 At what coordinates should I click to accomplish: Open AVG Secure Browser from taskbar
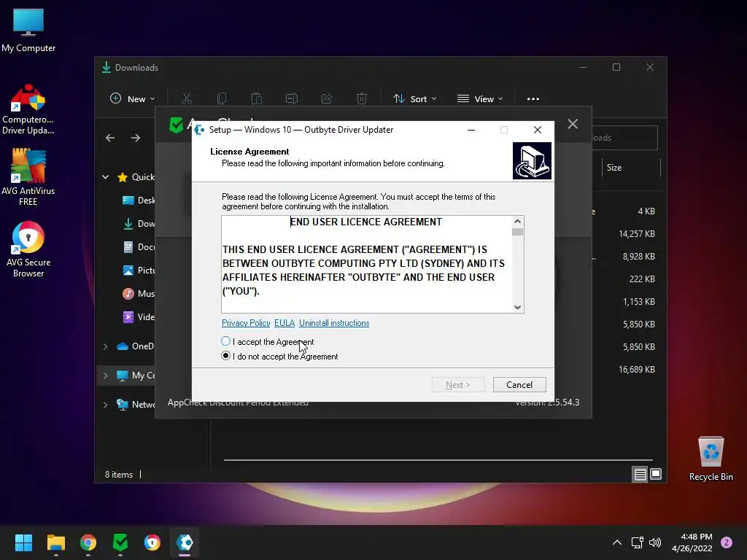pos(152,542)
